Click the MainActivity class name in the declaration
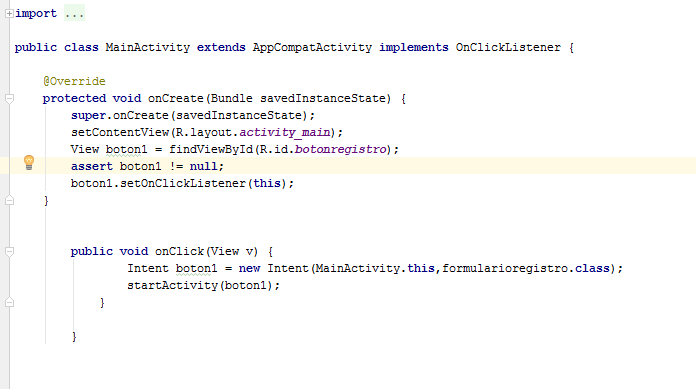The image size is (696, 389). point(148,48)
